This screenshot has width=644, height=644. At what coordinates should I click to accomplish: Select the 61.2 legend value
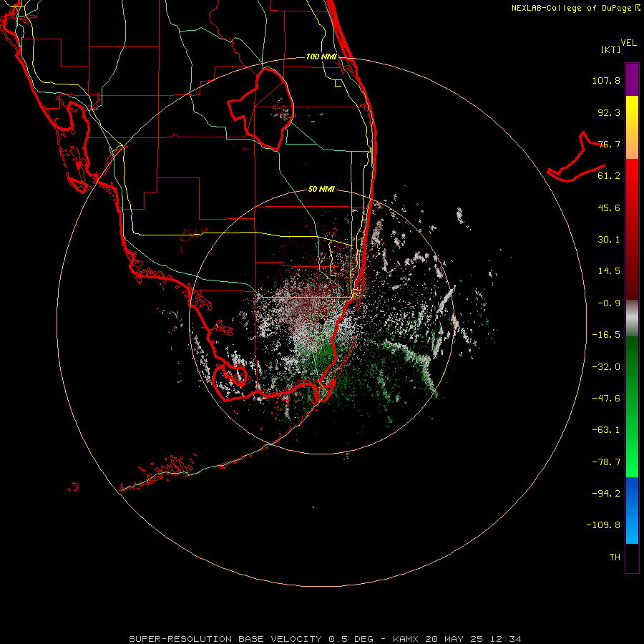click(x=609, y=176)
